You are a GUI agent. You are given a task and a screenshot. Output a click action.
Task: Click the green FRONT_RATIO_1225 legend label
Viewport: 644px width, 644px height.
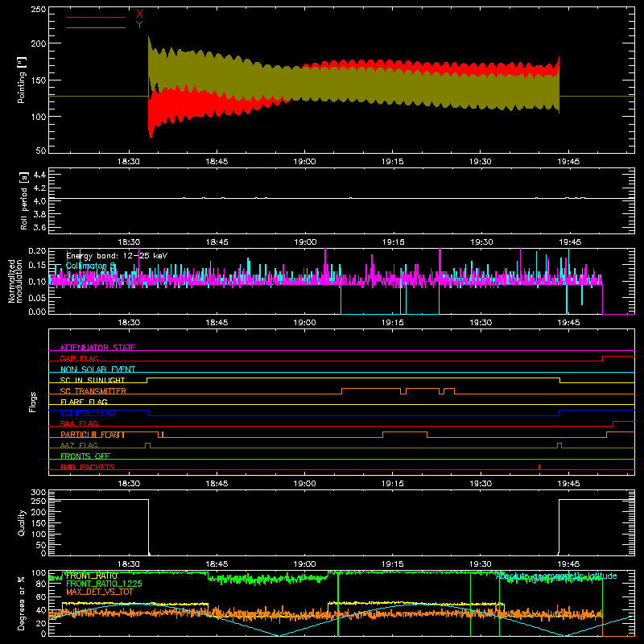pyautogui.click(x=104, y=584)
